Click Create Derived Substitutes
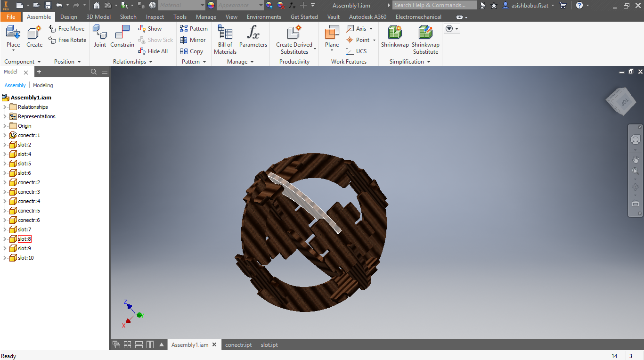The height and width of the screenshot is (360, 644). [x=294, y=40]
